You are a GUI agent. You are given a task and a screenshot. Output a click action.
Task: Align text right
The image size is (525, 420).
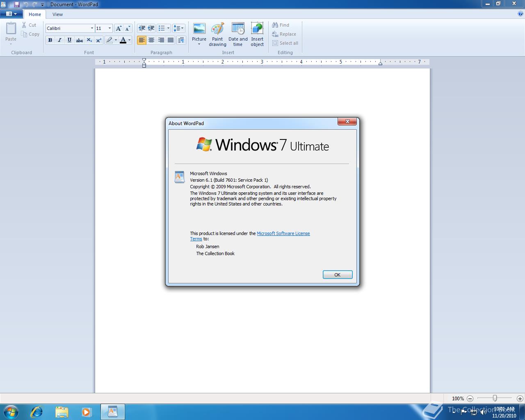(x=161, y=40)
